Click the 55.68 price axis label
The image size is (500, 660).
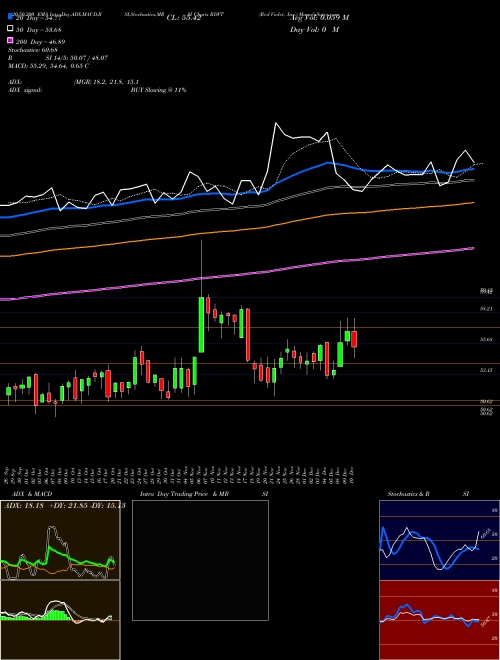click(486, 339)
